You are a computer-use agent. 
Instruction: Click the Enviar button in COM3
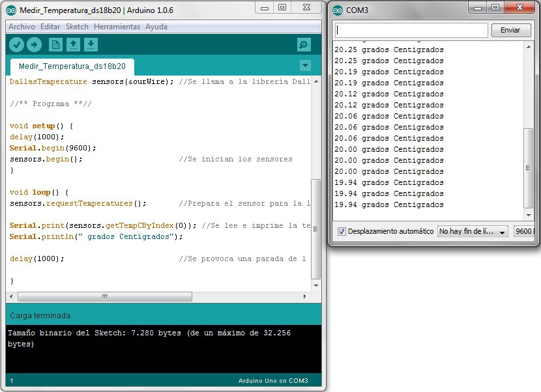click(510, 30)
